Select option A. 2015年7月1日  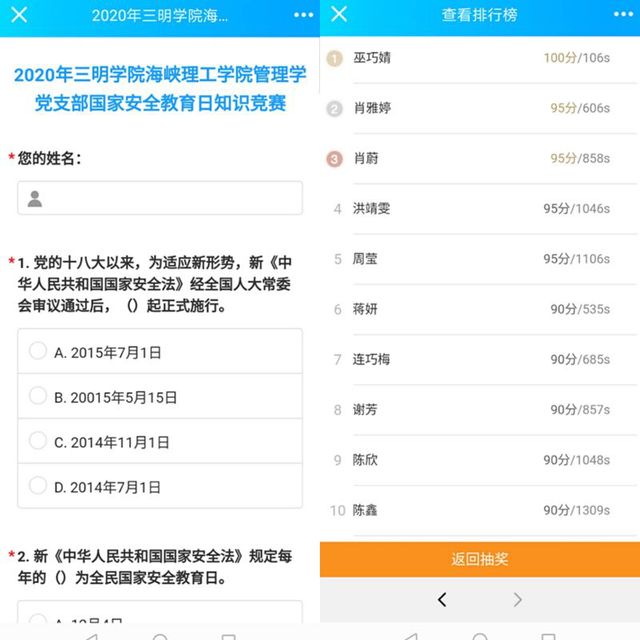[160, 352]
